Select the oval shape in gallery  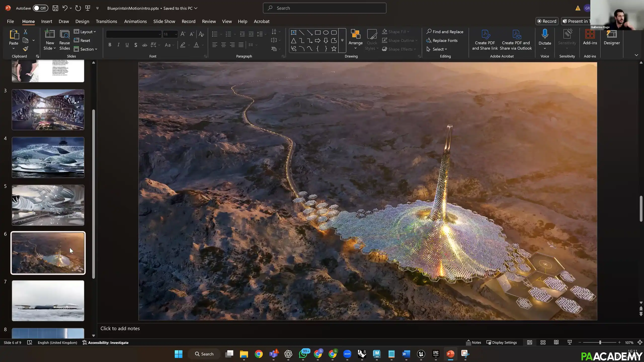tap(326, 32)
